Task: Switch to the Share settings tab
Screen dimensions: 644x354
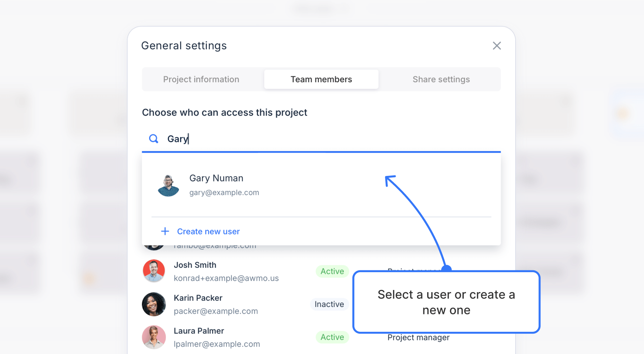Action: [441, 79]
